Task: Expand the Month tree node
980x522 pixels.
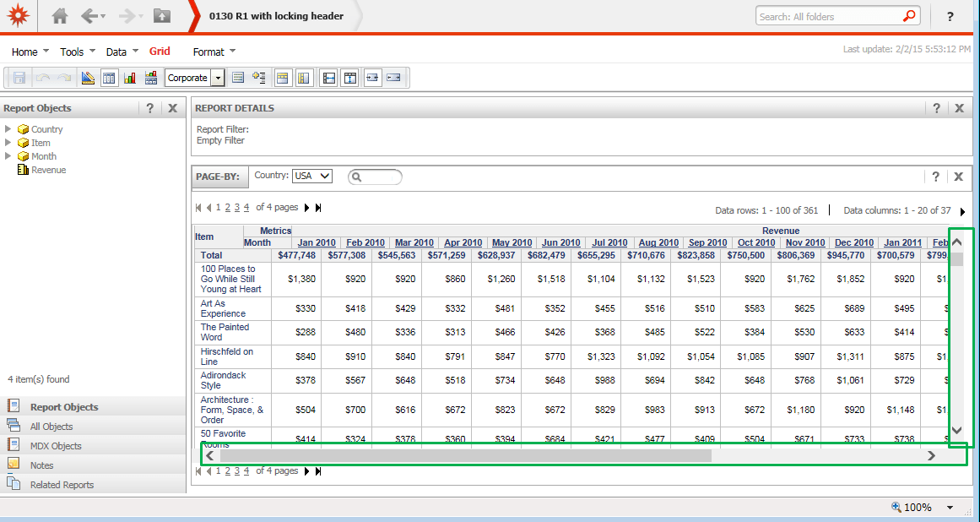Action: pos(8,155)
